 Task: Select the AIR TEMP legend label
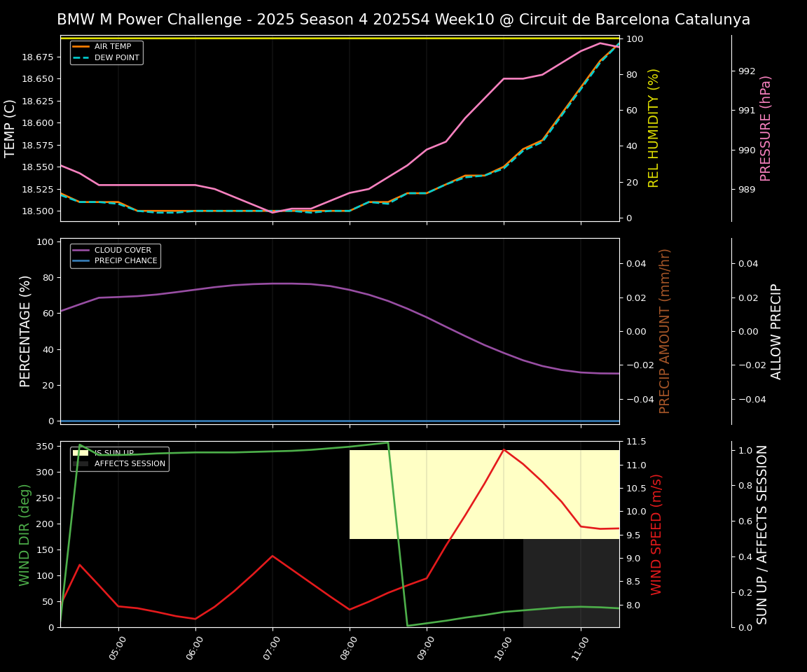pyautogui.click(x=113, y=47)
